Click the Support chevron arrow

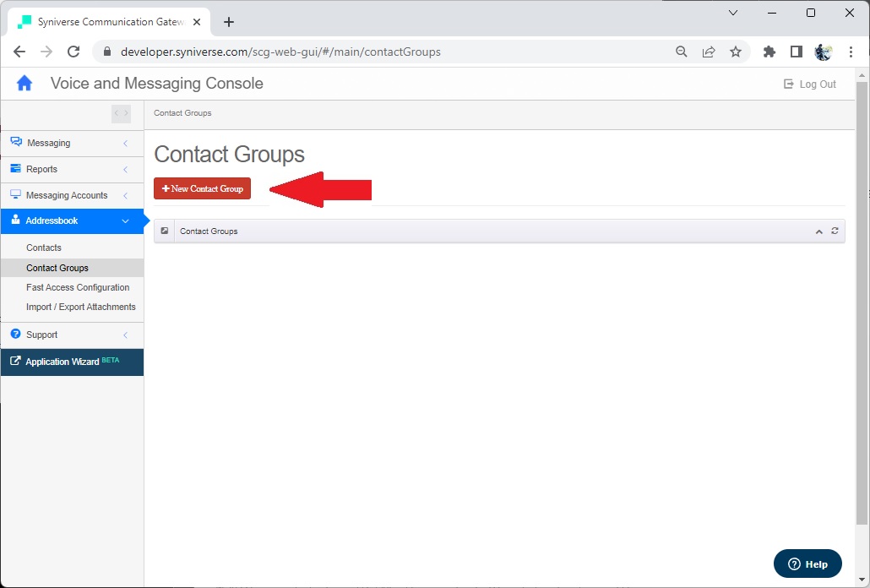click(x=125, y=335)
